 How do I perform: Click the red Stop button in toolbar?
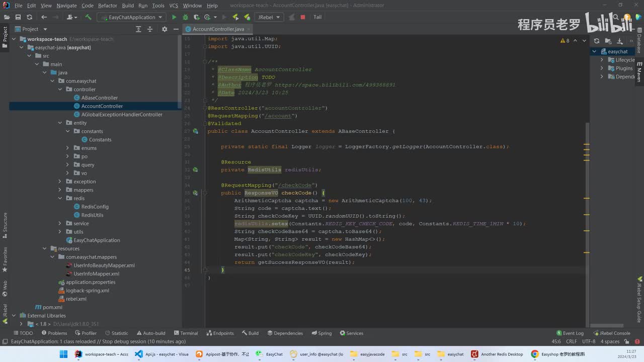(x=303, y=17)
